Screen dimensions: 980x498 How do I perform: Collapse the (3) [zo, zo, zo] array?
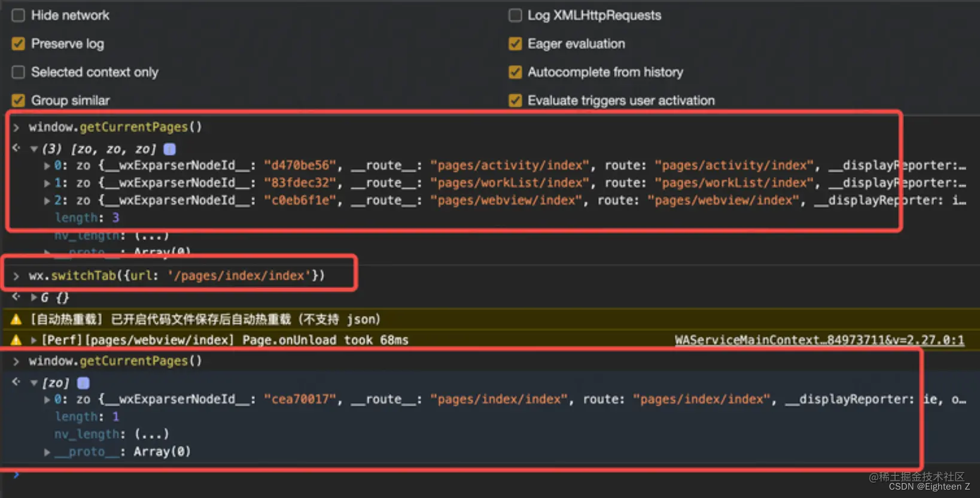34,149
